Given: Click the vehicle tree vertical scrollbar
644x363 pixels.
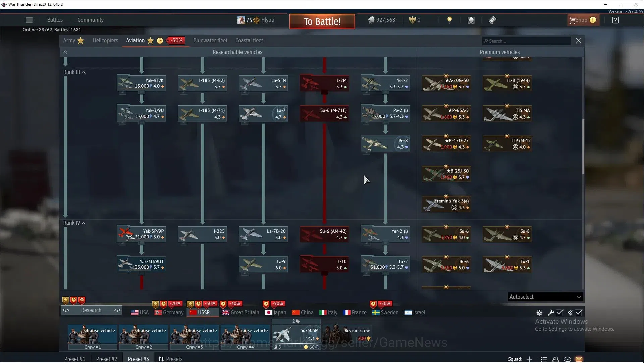Looking at the screenshot, I should (583, 146).
